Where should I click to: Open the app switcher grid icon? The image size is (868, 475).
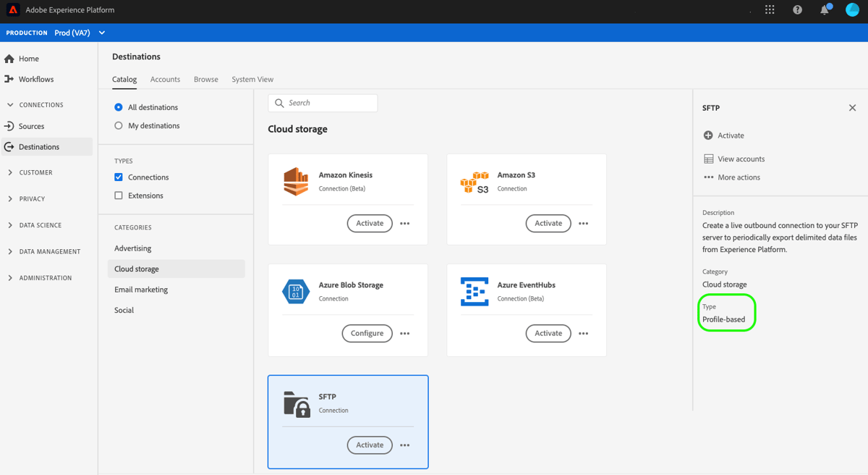(770, 9)
